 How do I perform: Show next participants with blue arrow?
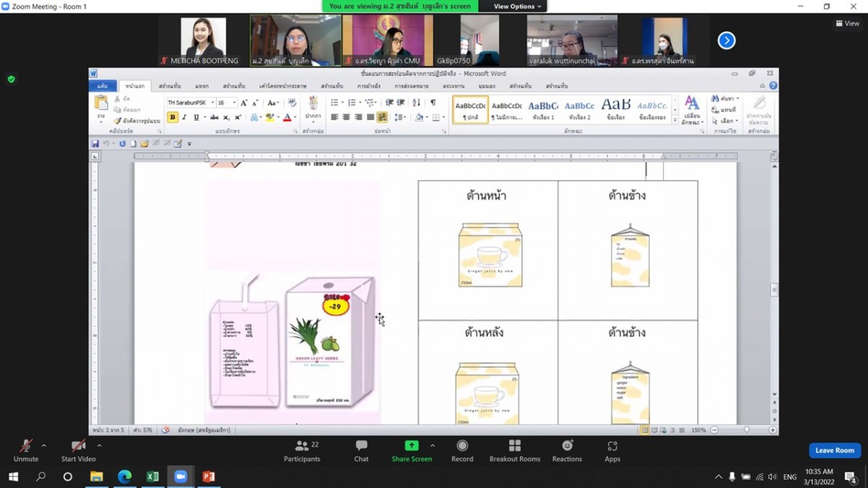726,40
